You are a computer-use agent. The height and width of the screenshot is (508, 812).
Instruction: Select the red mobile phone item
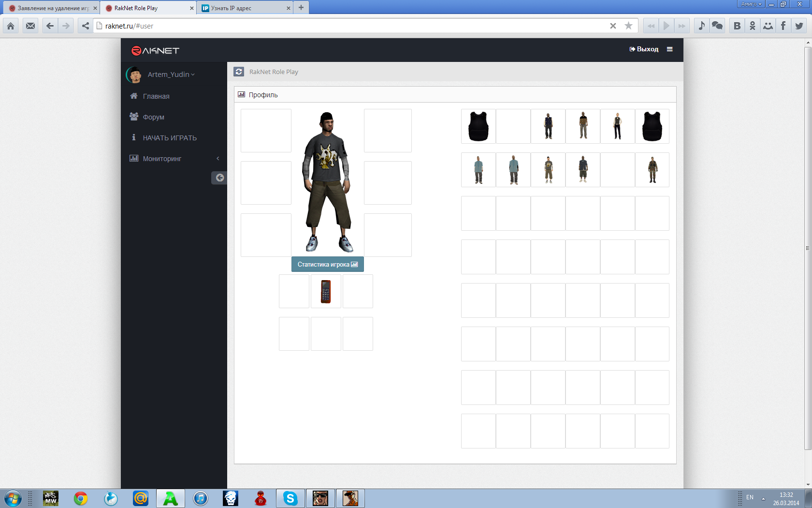[326, 291]
